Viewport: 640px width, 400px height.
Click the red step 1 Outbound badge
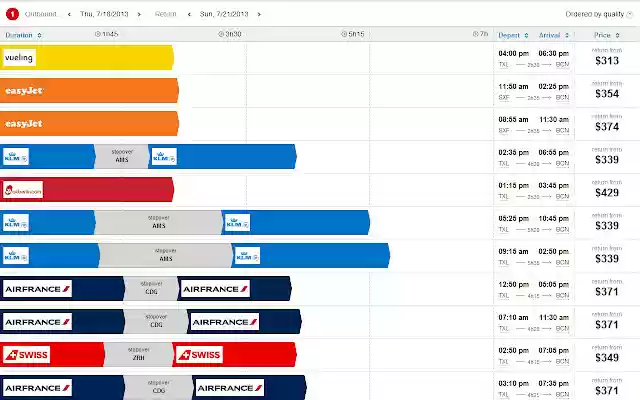12,14
